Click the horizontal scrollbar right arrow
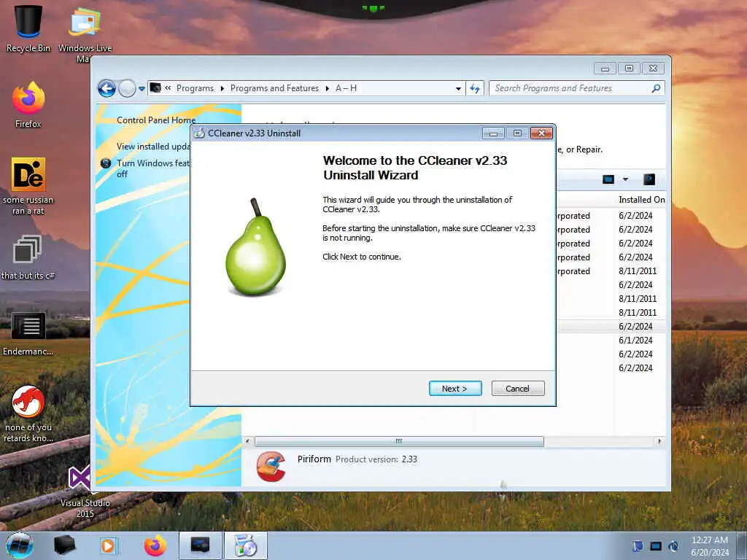The image size is (747, 560). (659, 441)
